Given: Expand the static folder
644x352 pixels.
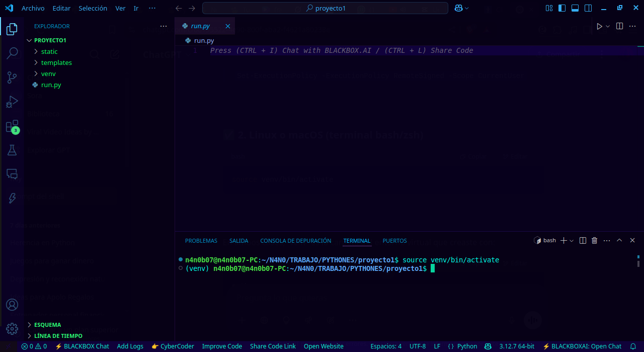Looking at the screenshot, I should point(49,51).
